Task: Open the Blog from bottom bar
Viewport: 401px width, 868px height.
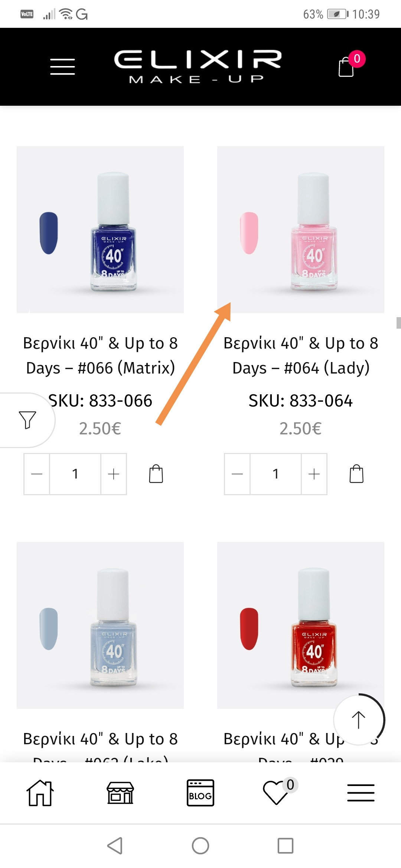Action: (200, 793)
